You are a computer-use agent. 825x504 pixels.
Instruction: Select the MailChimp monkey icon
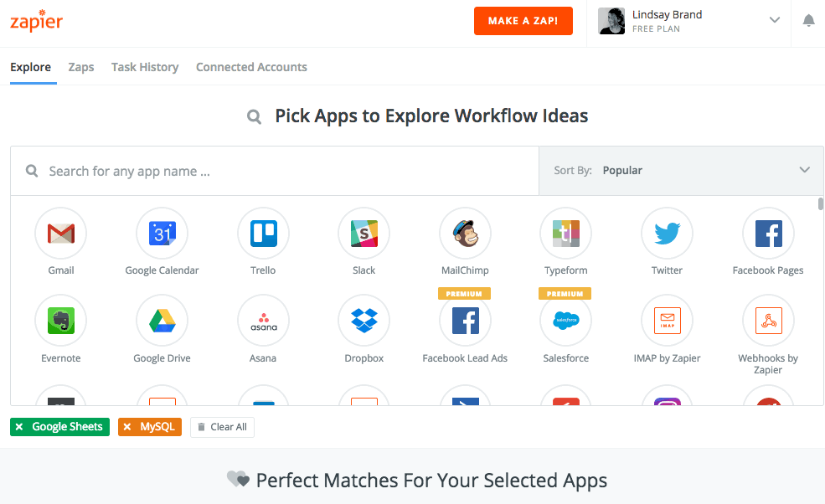coord(465,233)
